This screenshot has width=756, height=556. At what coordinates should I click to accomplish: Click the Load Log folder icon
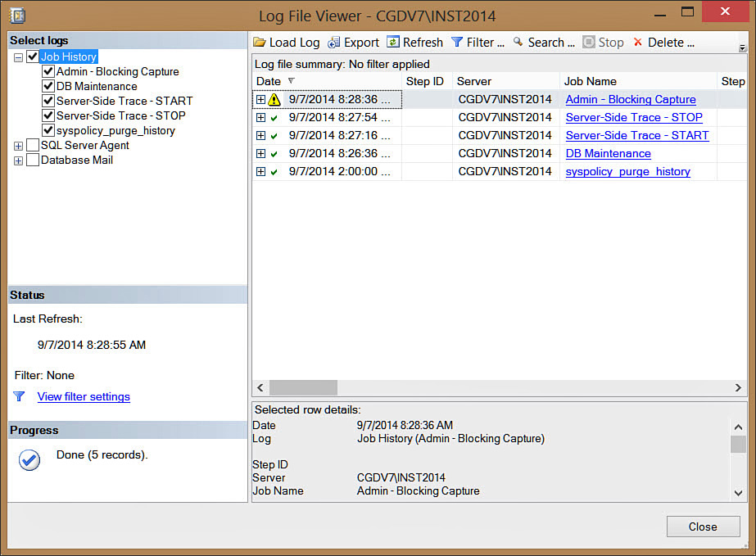[x=260, y=43]
